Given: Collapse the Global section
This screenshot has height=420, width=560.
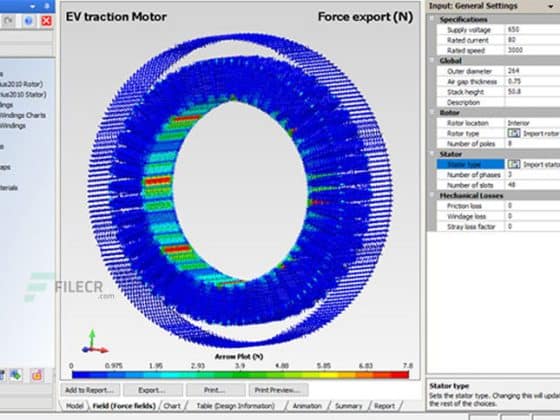Looking at the screenshot, I should 432,60.
